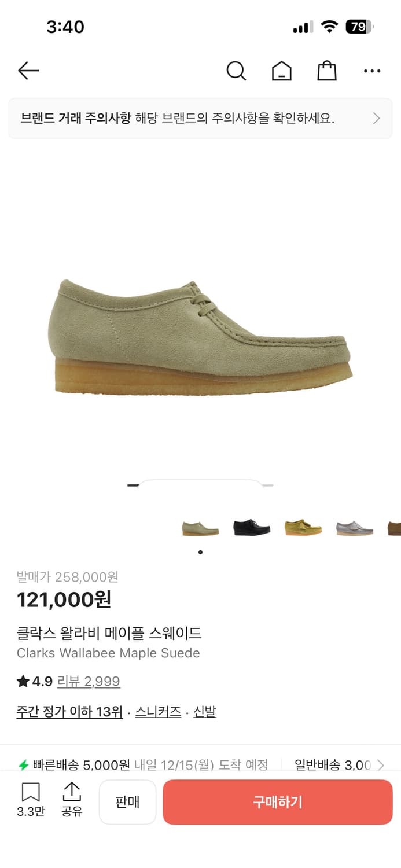Select the grey Wallabee thumbnail
This screenshot has width=401, height=868.
pos(355,528)
